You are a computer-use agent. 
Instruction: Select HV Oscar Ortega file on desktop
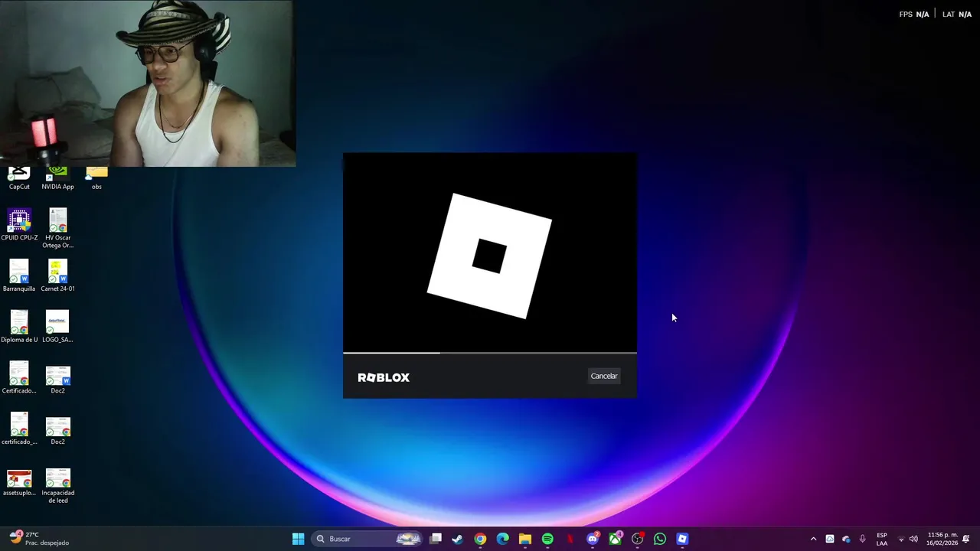(57, 229)
